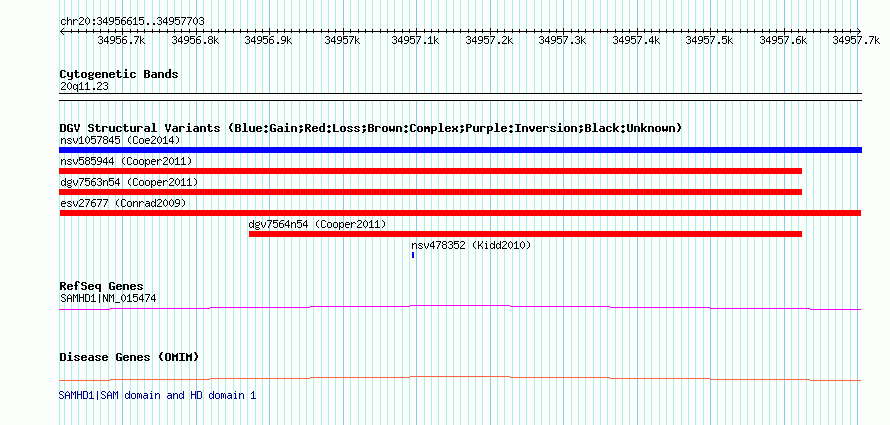The image size is (890, 425).
Task: Click the 34957.7k ruler tick label
Action: [856, 40]
